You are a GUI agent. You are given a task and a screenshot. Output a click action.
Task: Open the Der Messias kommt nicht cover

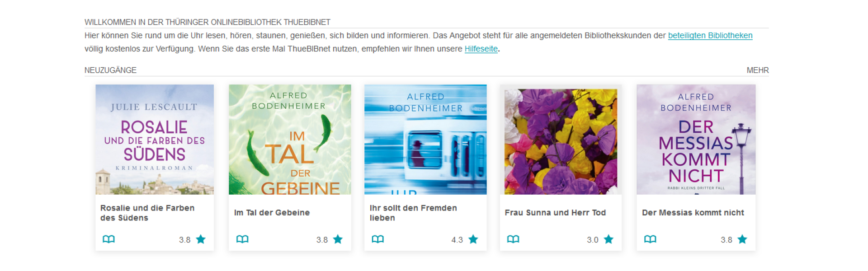click(x=696, y=140)
